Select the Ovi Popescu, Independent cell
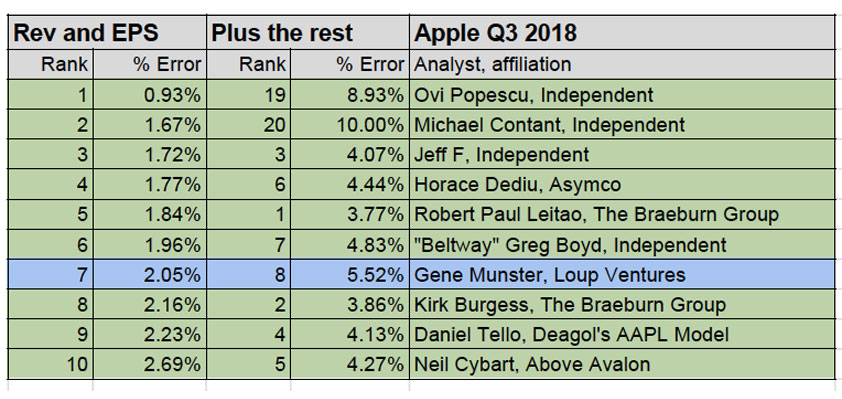Image resolution: width=842 pixels, height=399 pixels. coord(623,95)
